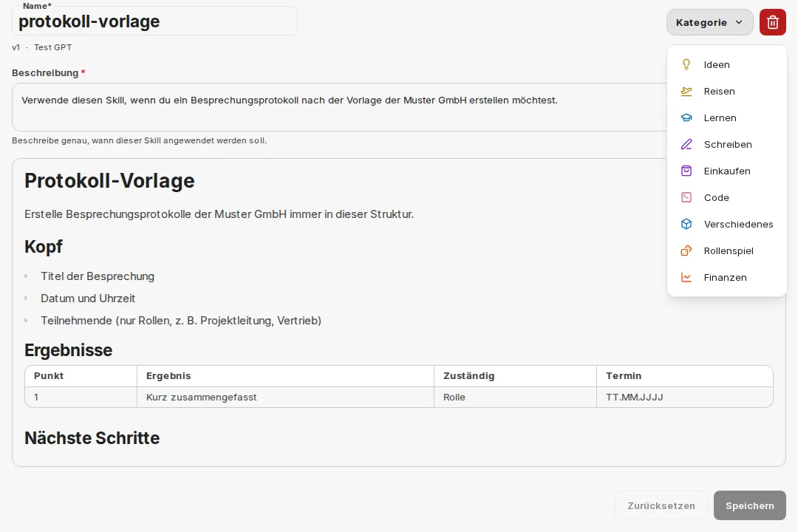This screenshot has height=532, width=798.
Task: Click the red trash delete icon
Action: (773, 22)
